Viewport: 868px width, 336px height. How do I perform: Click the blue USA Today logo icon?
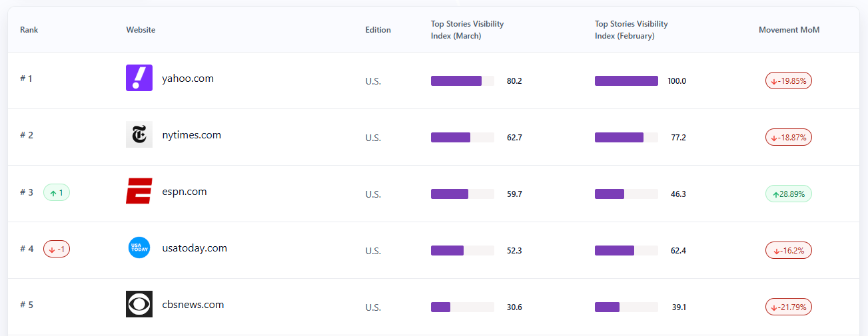click(139, 248)
